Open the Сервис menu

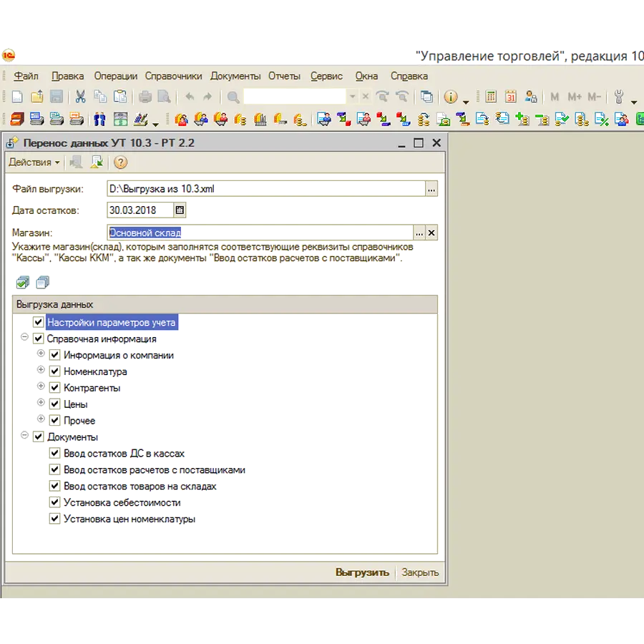326,77
